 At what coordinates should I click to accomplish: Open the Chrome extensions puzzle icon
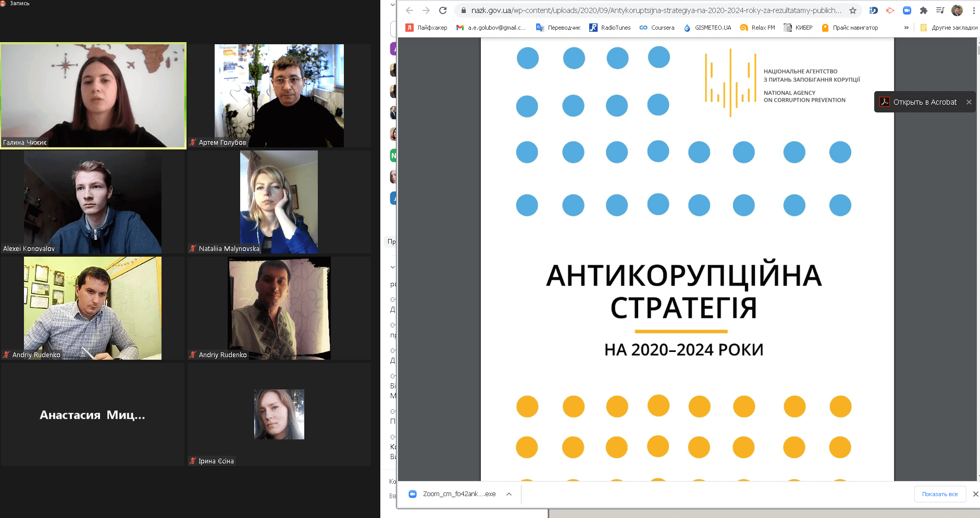[x=924, y=10]
